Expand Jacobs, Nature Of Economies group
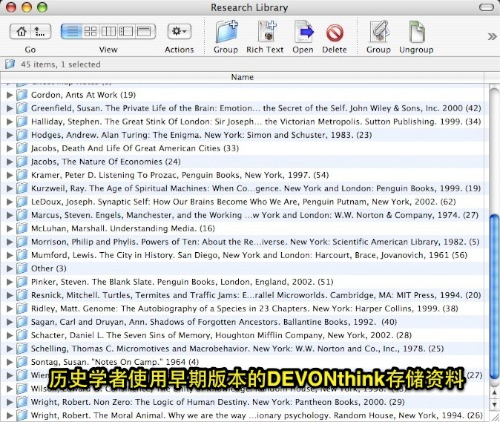The width and height of the screenshot is (500, 422). (x=10, y=162)
